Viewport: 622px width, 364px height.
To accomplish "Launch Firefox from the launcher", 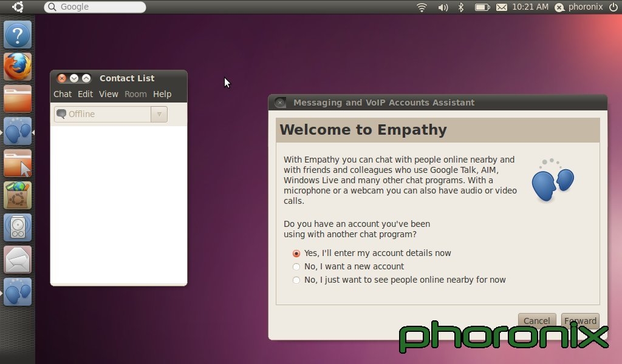I will pyautogui.click(x=18, y=66).
